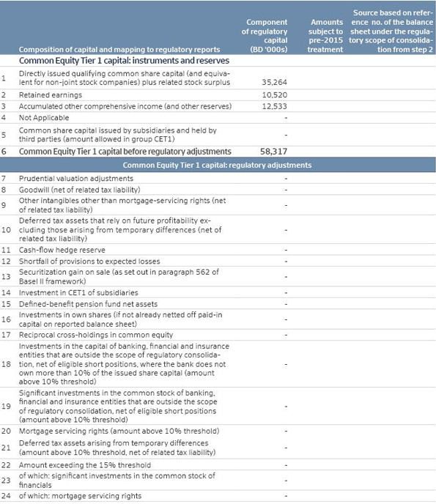Click 'Amounts subject to pre-2015 treatment' header
436x504 pixels.
coord(325,36)
